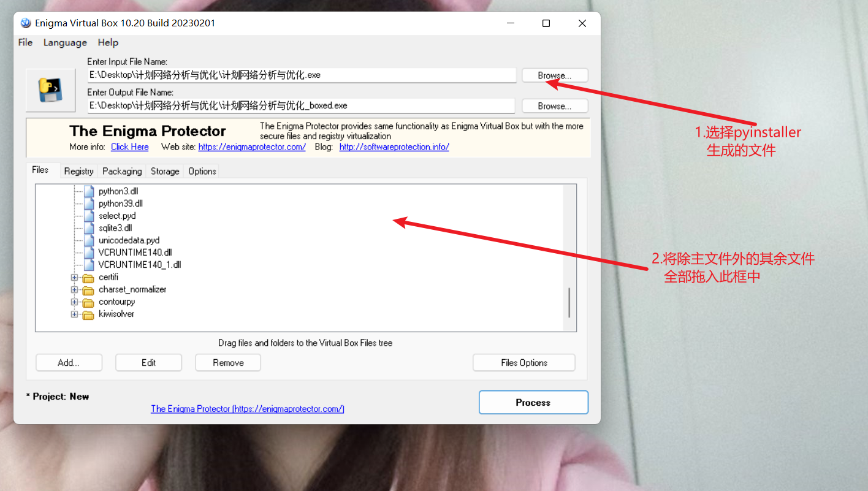Select the python3.dll file icon
Viewport: 868px width, 491px height.
pyautogui.click(x=89, y=191)
